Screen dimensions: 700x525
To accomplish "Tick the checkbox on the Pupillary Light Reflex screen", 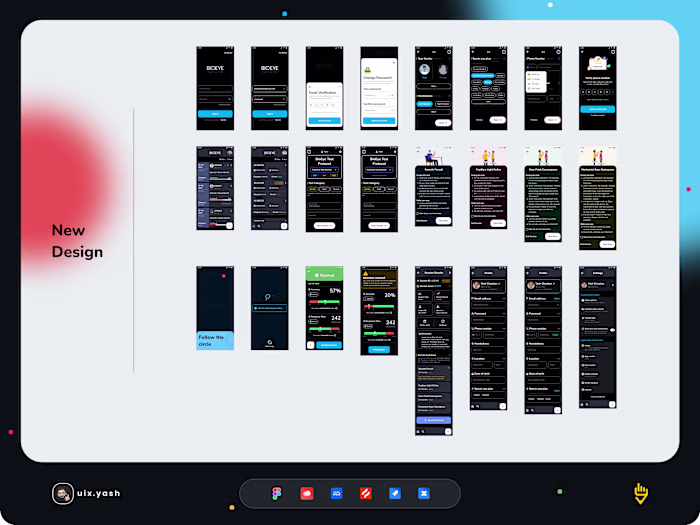I will point(472,216).
